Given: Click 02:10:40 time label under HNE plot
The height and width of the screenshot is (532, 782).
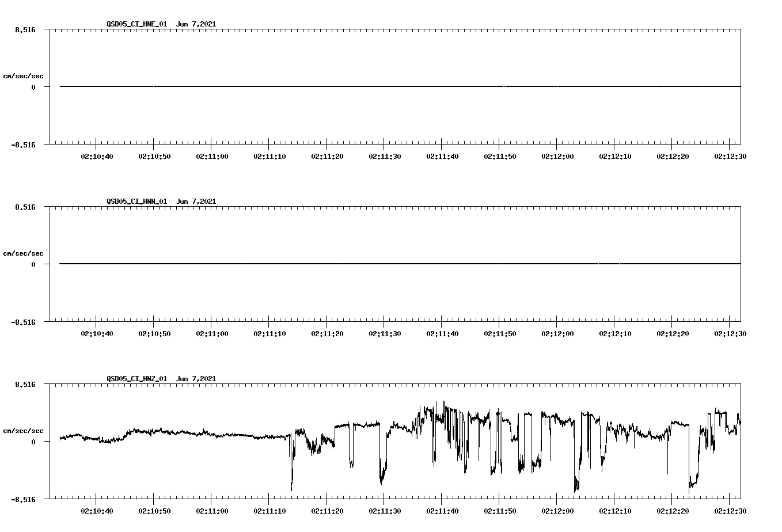Looking at the screenshot, I should point(97,156).
